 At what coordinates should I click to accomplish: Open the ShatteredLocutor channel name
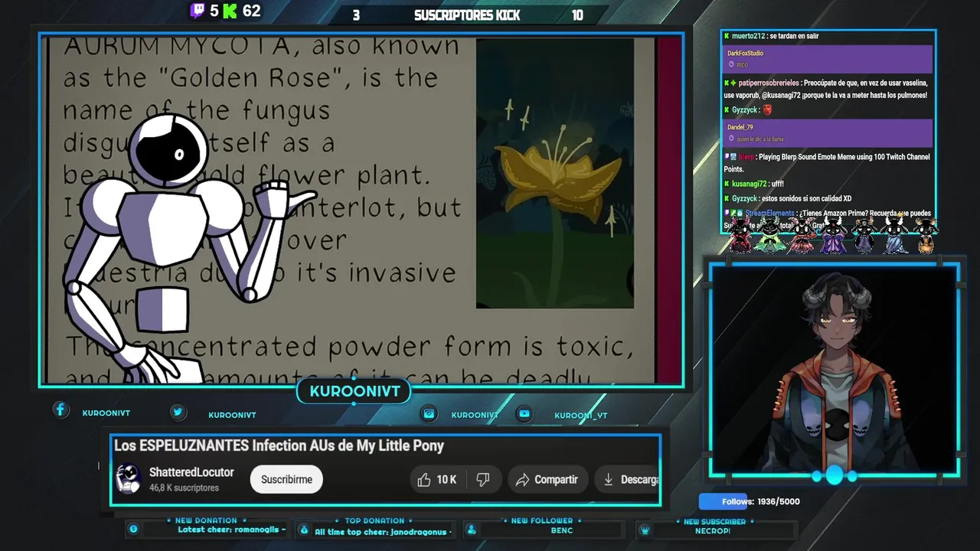click(191, 472)
